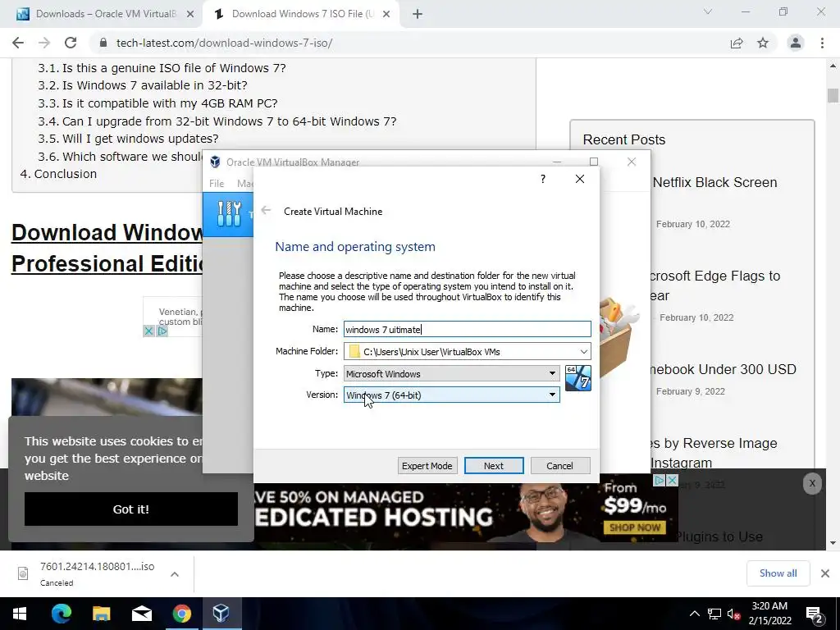Click the Chrome forward navigation arrow
The image size is (840, 630).
click(x=44, y=43)
